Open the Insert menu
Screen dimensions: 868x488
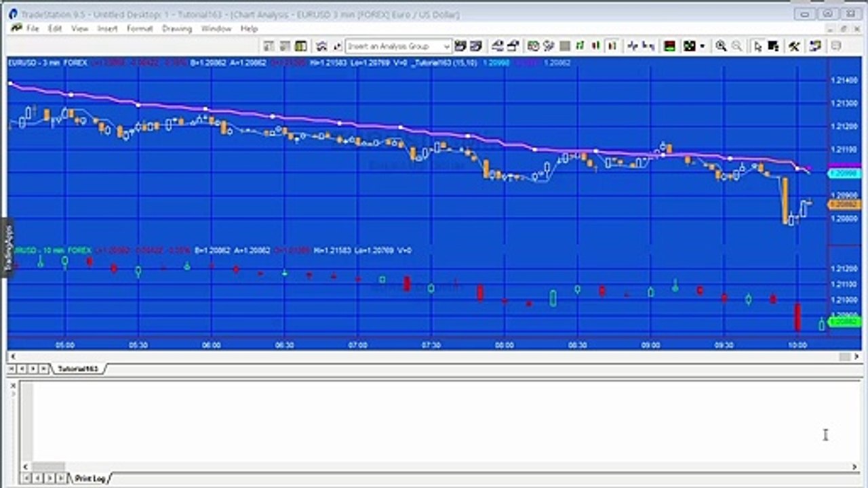coord(107,28)
